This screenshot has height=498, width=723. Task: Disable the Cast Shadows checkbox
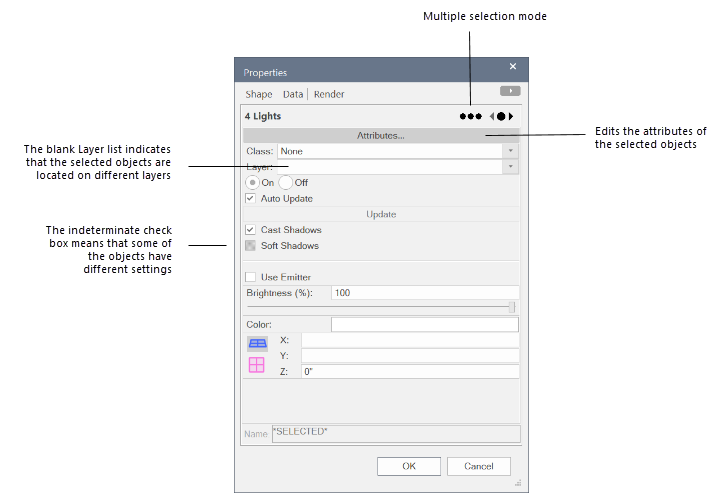[x=251, y=230]
